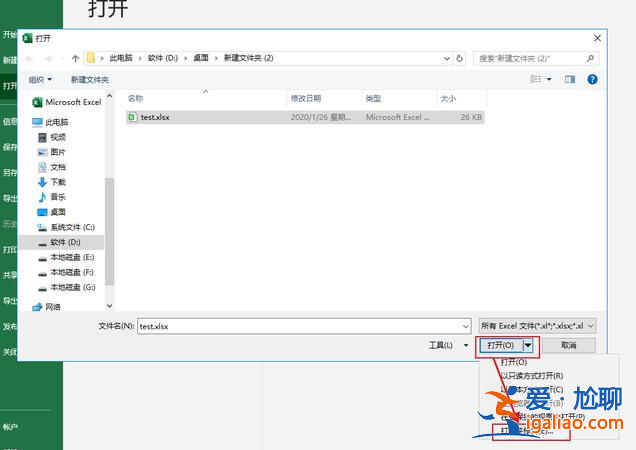Open 桌面 in navigation pane
This screenshot has width=636, height=450.
52,212
